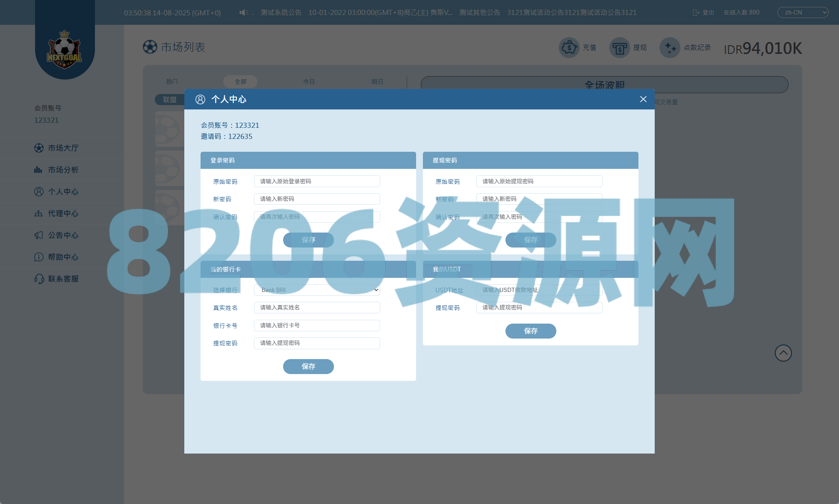Click the scroll-to-top arrow button
Viewport: 839px width, 504px height.
tap(783, 353)
